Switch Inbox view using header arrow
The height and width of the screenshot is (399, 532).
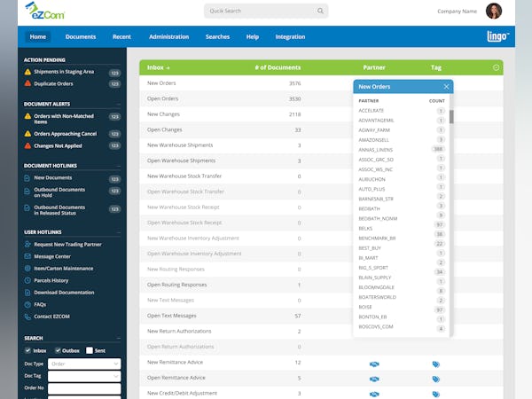[x=168, y=68]
